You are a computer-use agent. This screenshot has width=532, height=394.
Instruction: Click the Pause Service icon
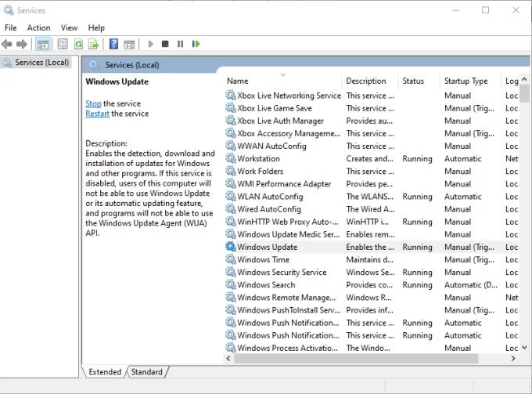180,44
